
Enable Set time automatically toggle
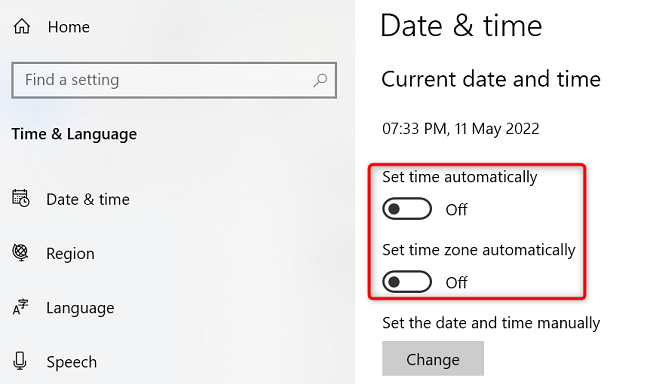click(407, 209)
